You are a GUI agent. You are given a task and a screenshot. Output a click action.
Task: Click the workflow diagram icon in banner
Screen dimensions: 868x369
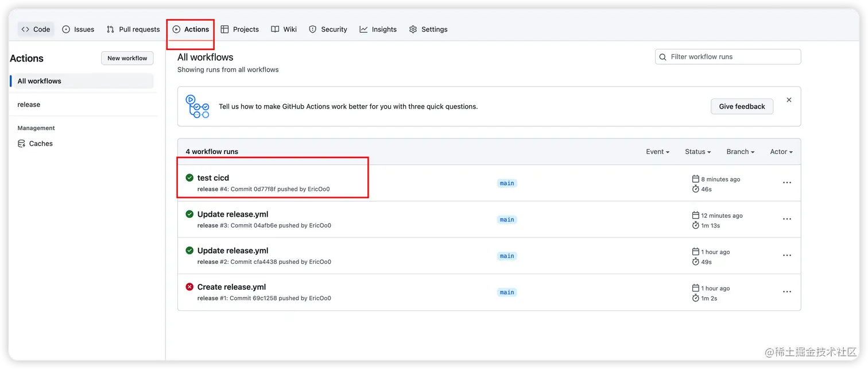(x=197, y=106)
